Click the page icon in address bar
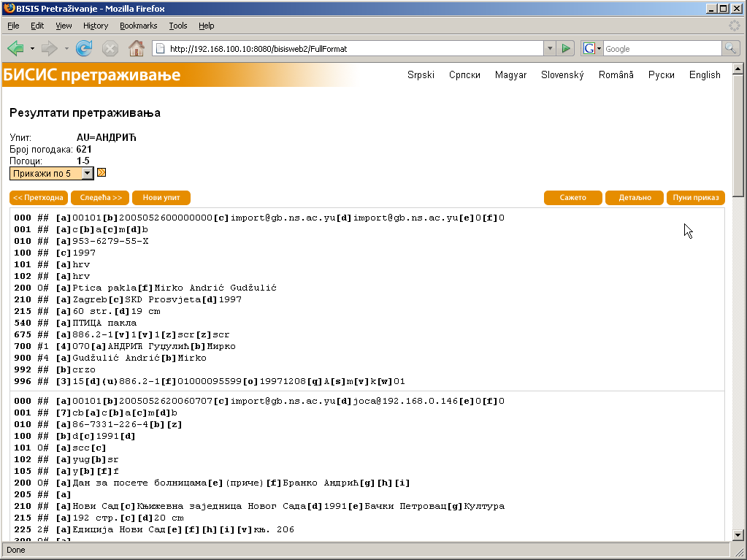Screen dimensions: 747x560 click(x=161, y=49)
